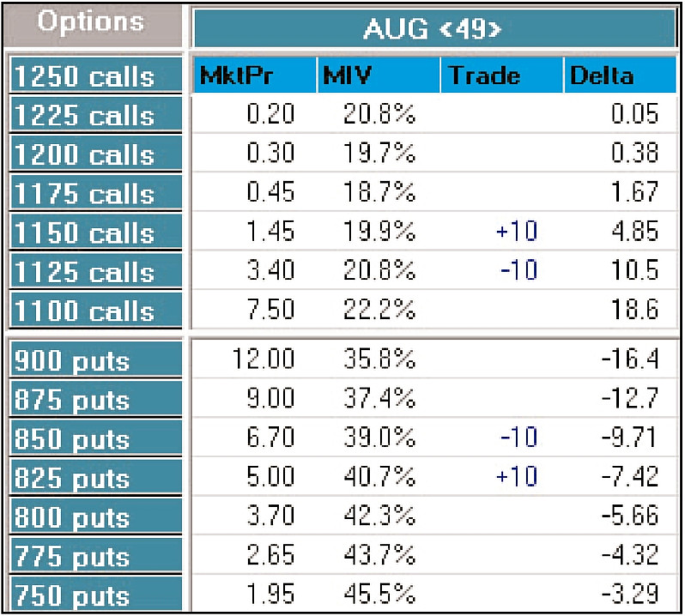Edit the -10 trade cell beside 6.70 price
Image resolution: width=685 pixels, height=616 pixels.
(x=518, y=437)
